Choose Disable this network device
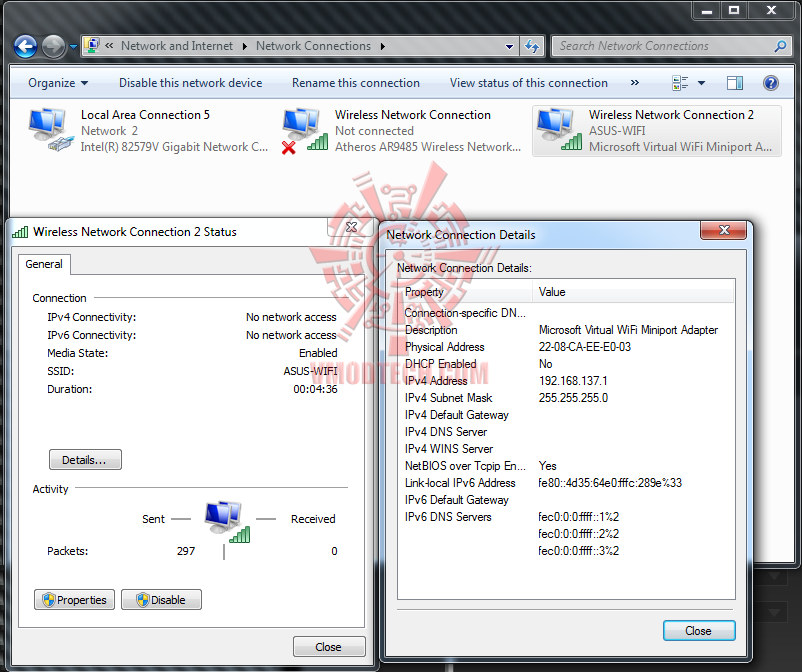Viewport: 802px width, 672px height. [x=190, y=83]
